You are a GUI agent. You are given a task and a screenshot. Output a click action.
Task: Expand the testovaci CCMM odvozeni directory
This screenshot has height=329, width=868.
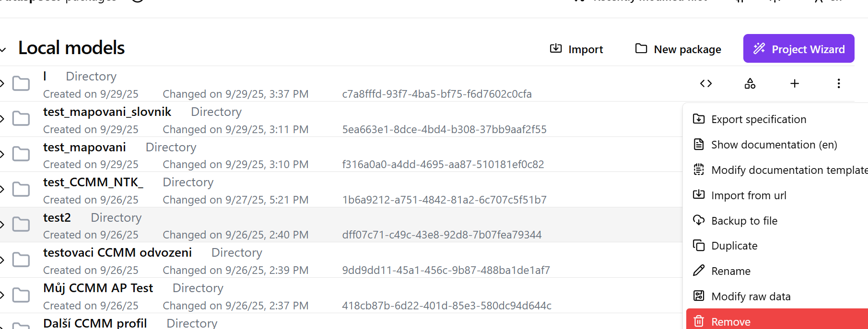tap(2, 260)
